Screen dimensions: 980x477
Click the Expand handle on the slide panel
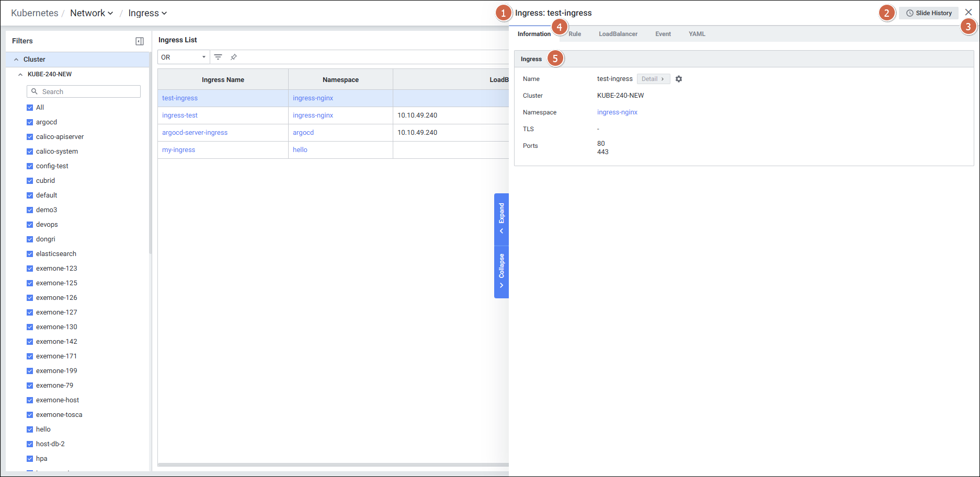[502, 219]
